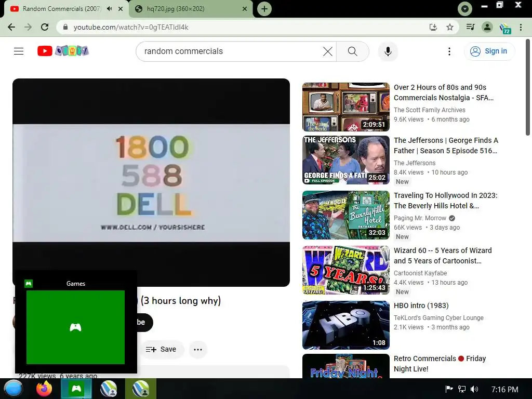The image size is (532, 399).
Task: Start voice search with the microphone
Action: tap(388, 51)
